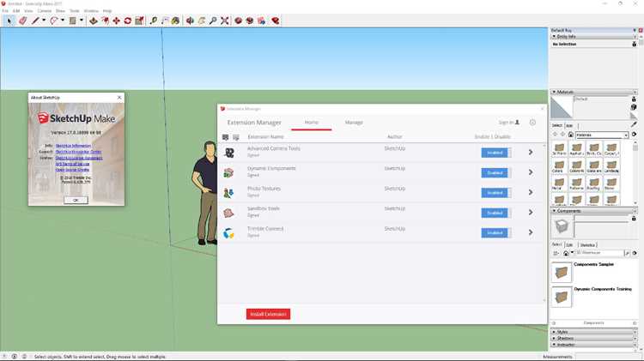Expand Dynamic Components details arrow
Image resolution: width=644 pixels, height=361 pixels.
pyautogui.click(x=531, y=172)
